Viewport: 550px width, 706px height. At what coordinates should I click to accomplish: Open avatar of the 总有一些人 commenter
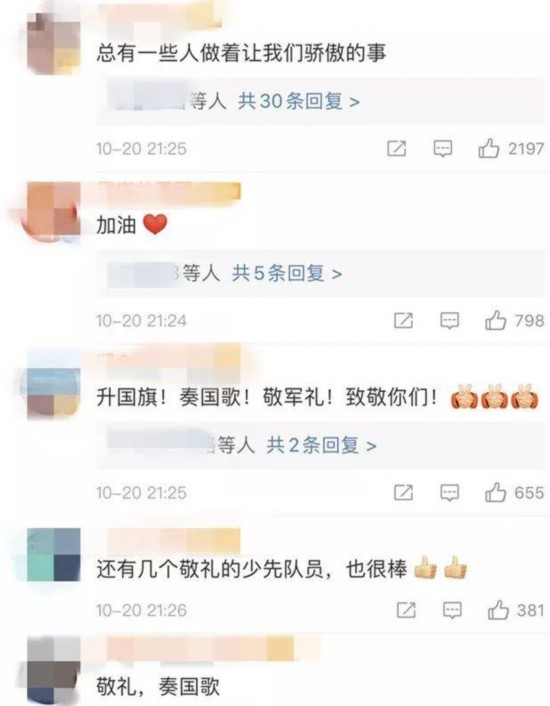tap(54, 43)
